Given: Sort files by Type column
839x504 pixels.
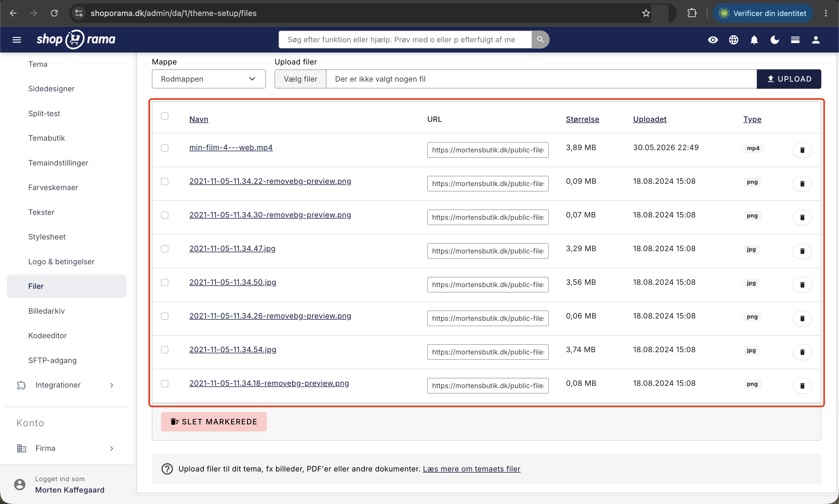Looking at the screenshot, I should (752, 119).
